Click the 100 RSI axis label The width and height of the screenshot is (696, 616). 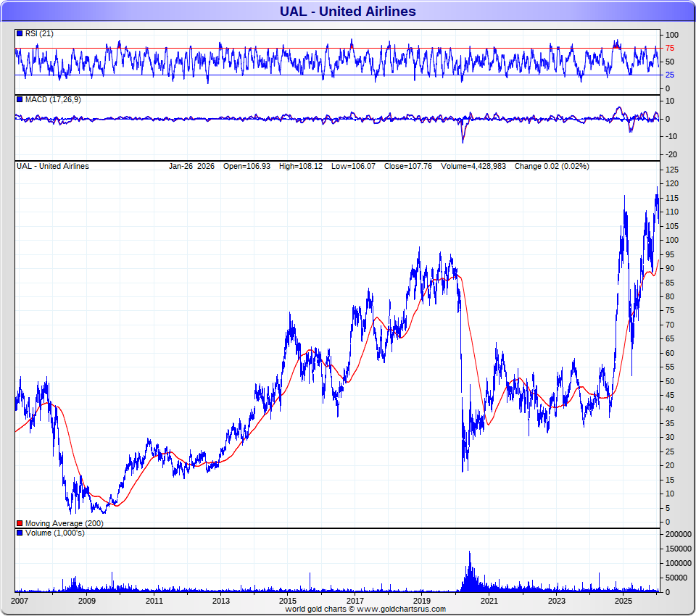(672, 35)
